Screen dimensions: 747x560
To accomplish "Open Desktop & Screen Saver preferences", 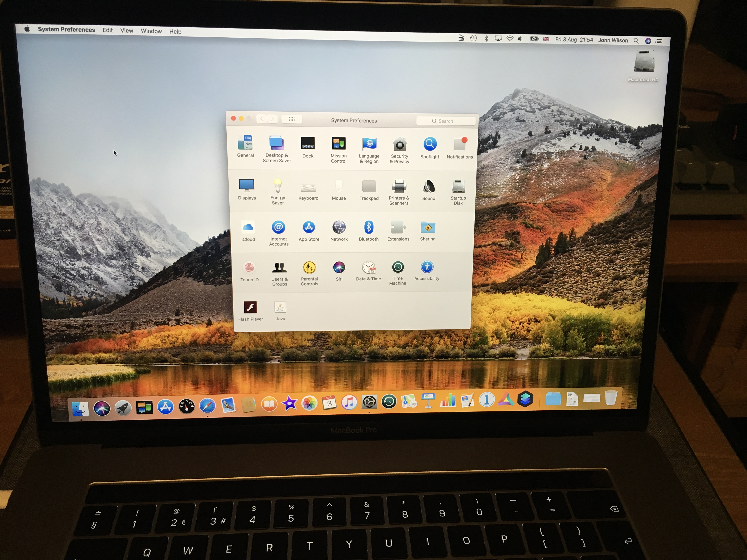I will pos(277,149).
